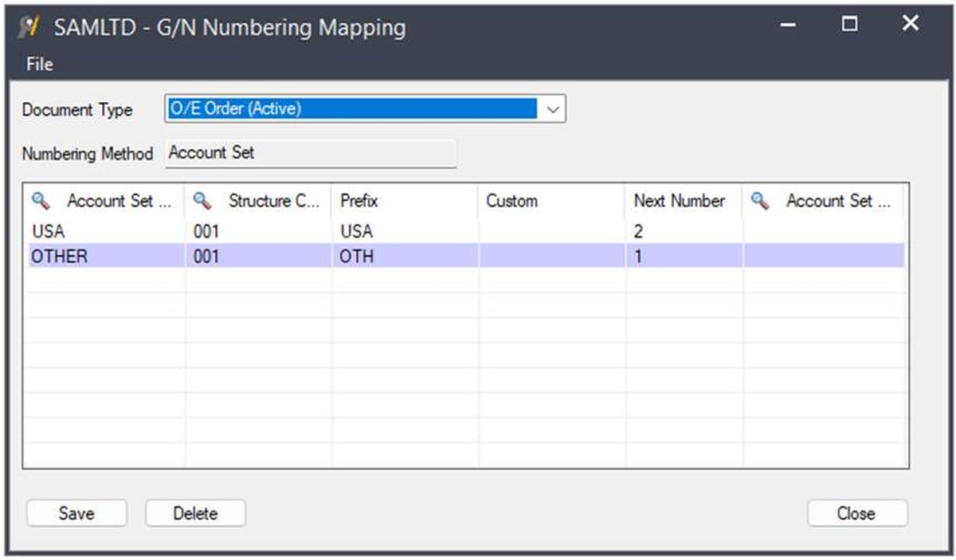Click the OTH prefix cell
This screenshot has height=560, width=956.
click(x=406, y=256)
